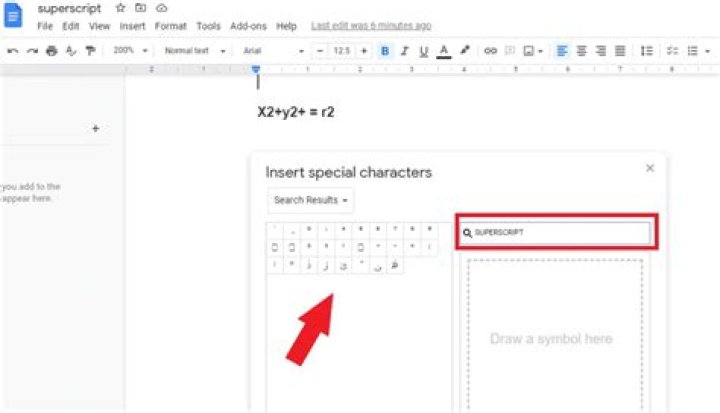Open the Arial font dropdown
Screen dimensions: 720x413
(273, 51)
